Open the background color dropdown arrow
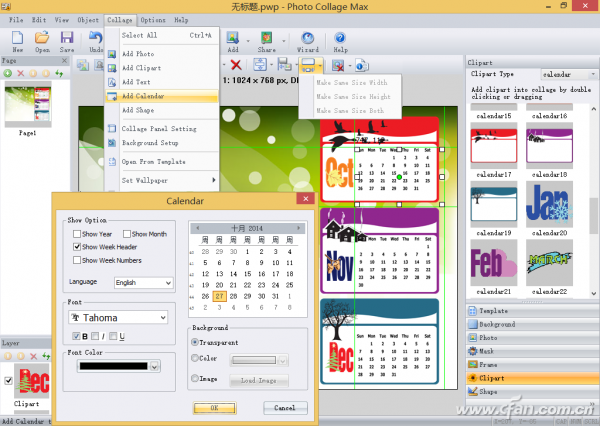Screen dimensions: 600x426 (282, 361)
